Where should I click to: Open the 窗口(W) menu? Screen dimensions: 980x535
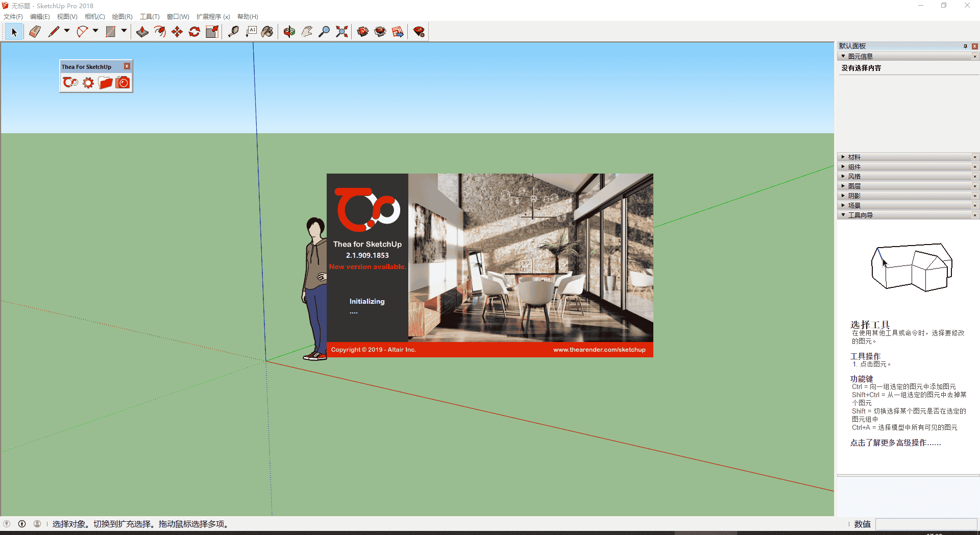[178, 17]
